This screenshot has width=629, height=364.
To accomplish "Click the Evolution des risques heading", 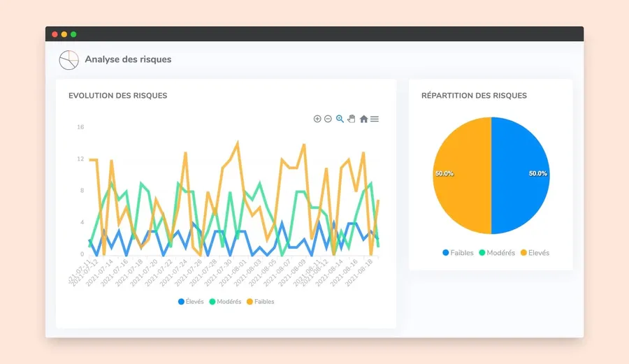I will [x=118, y=96].
